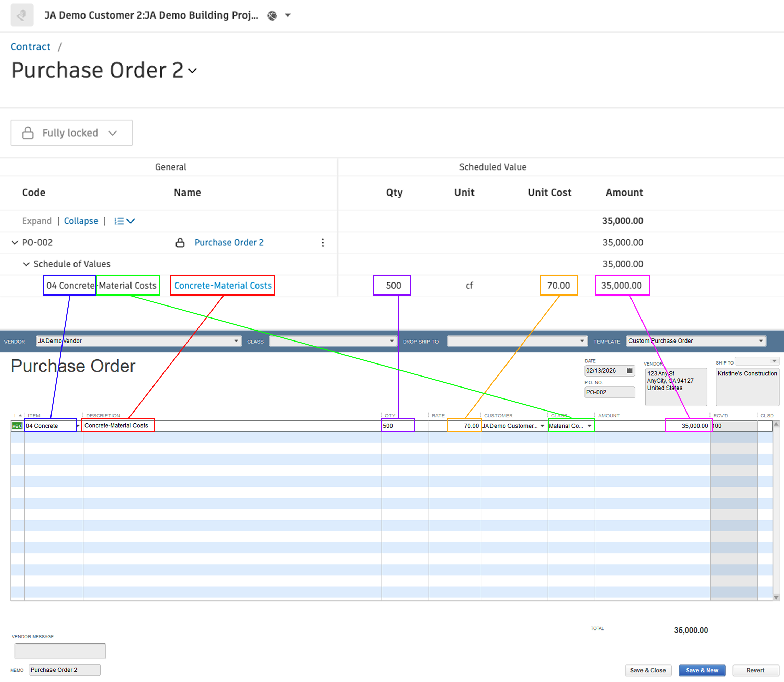This screenshot has height=682, width=784.
Task: Click the back arrow icon at top left
Action: point(21,15)
